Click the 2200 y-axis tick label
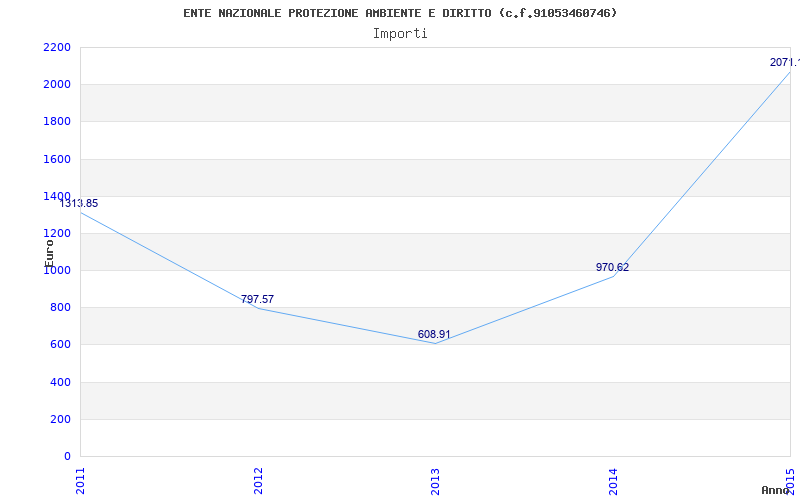This screenshot has height=500, width=800. pos(57,47)
